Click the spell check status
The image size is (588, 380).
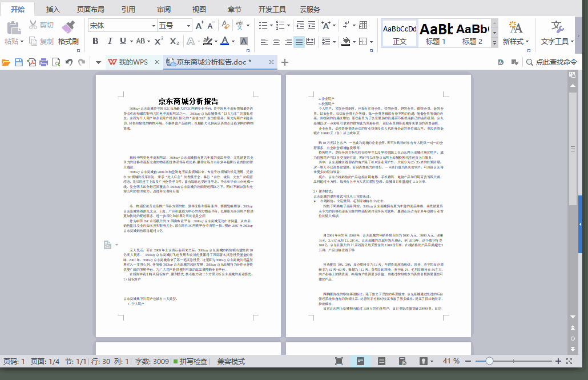191,362
